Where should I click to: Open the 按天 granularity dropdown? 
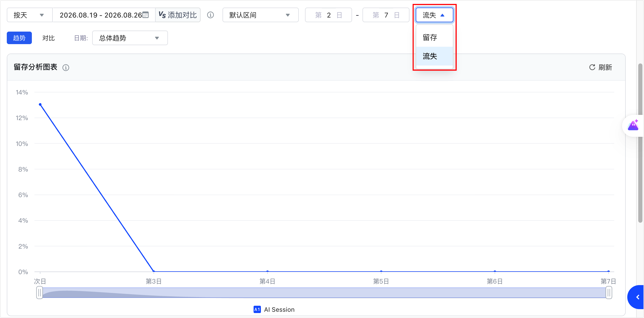click(30, 15)
